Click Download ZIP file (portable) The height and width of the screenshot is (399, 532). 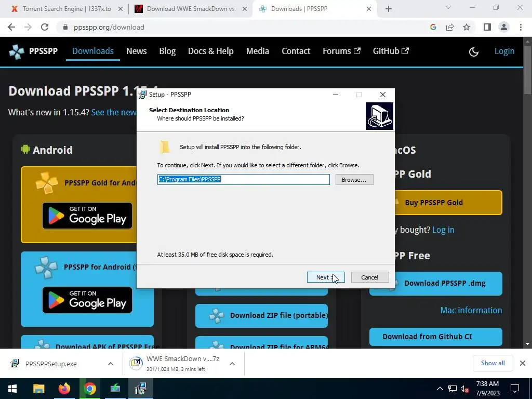coord(262,315)
